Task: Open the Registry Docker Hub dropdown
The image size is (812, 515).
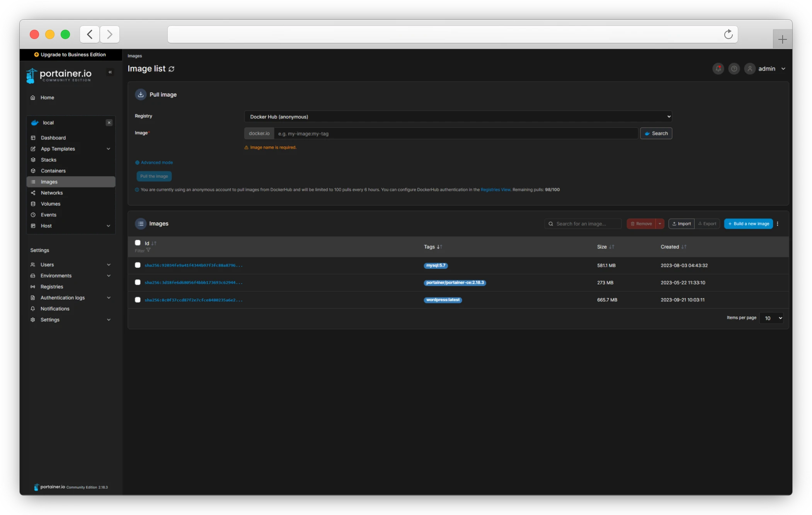Action: (458, 117)
